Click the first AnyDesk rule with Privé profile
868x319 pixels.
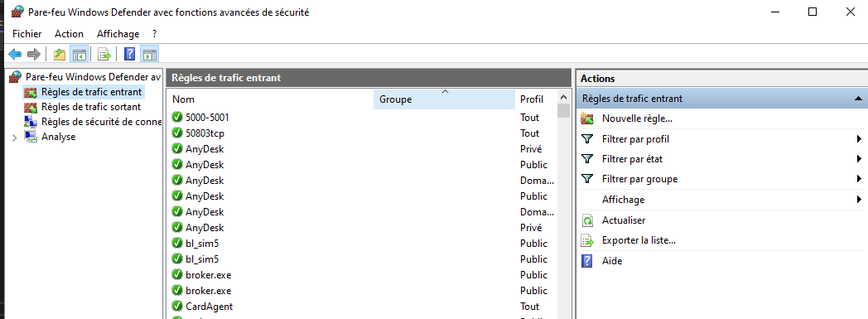click(x=363, y=149)
